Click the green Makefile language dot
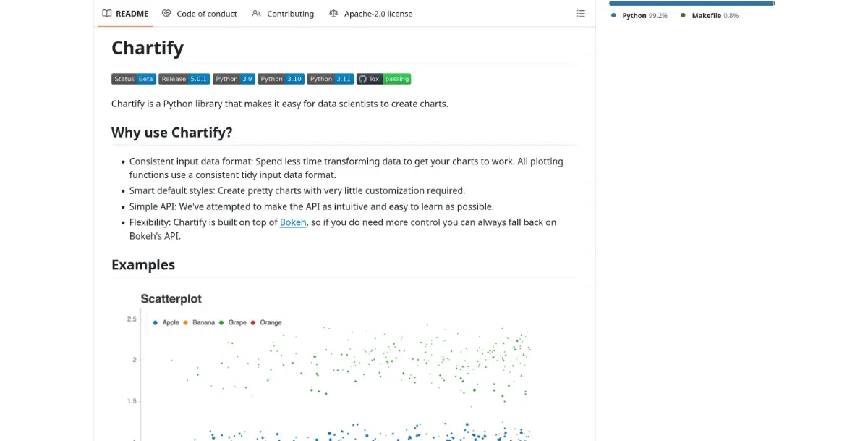868x441 pixels. point(683,15)
